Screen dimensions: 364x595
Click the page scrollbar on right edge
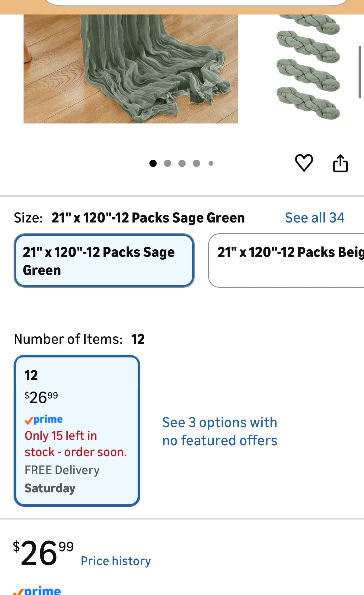pyautogui.click(x=359, y=72)
